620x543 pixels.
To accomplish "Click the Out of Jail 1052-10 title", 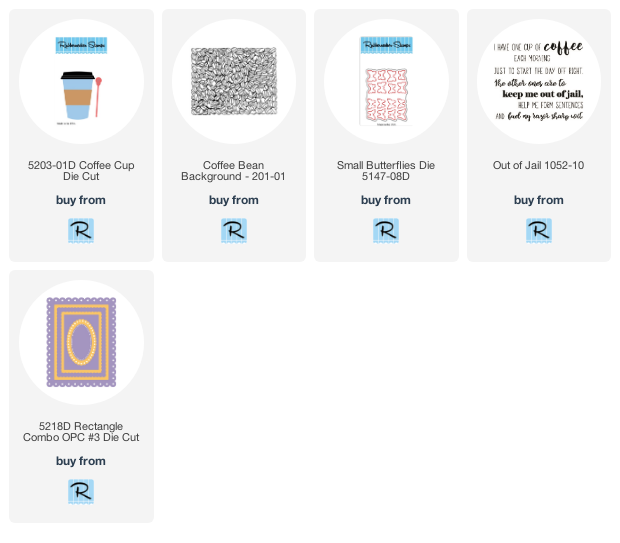I will 538,165.
